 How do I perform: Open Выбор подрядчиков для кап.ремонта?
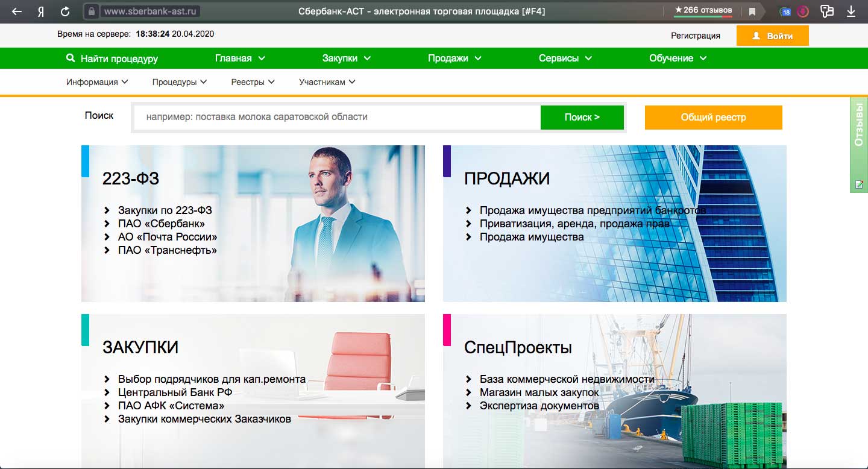[x=212, y=379]
